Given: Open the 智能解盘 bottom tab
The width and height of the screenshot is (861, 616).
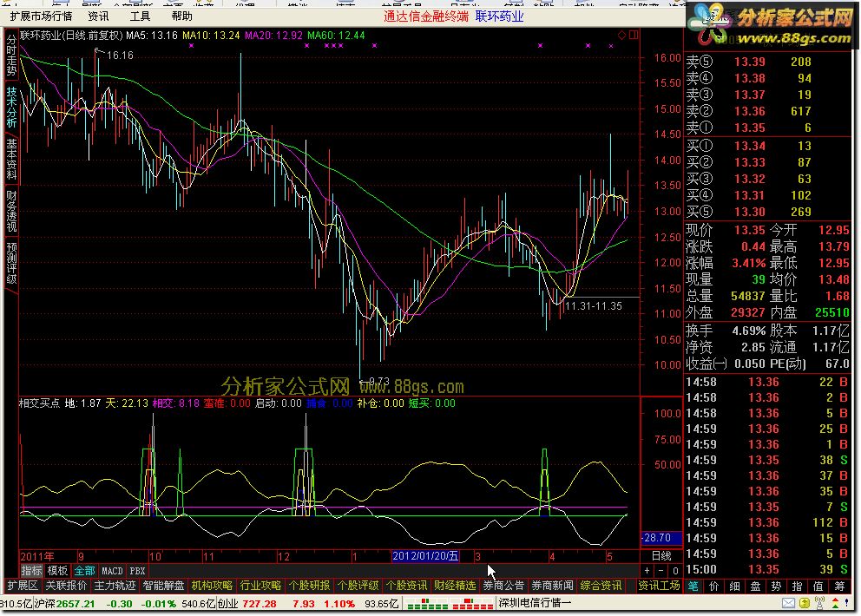Looking at the screenshot, I should coord(164,586).
